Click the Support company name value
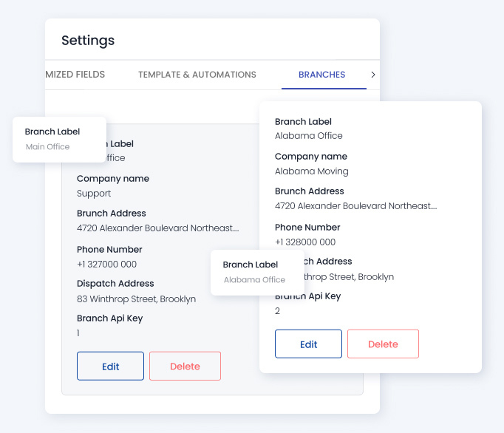The image size is (504, 433). (x=94, y=194)
